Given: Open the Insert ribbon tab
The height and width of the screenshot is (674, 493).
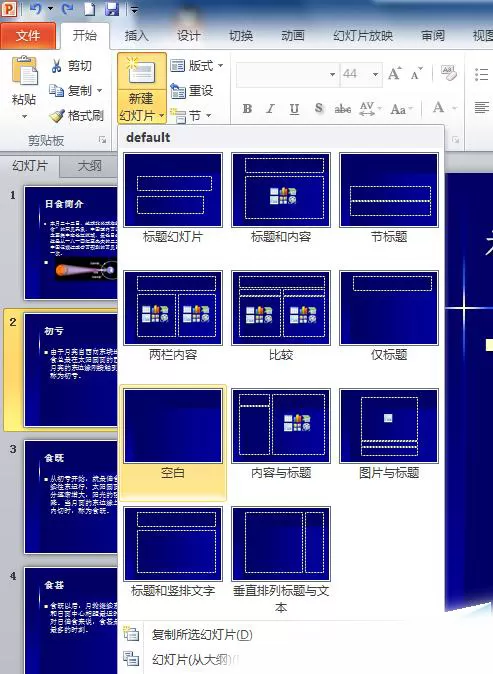Looking at the screenshot, I should click(137, 36).
